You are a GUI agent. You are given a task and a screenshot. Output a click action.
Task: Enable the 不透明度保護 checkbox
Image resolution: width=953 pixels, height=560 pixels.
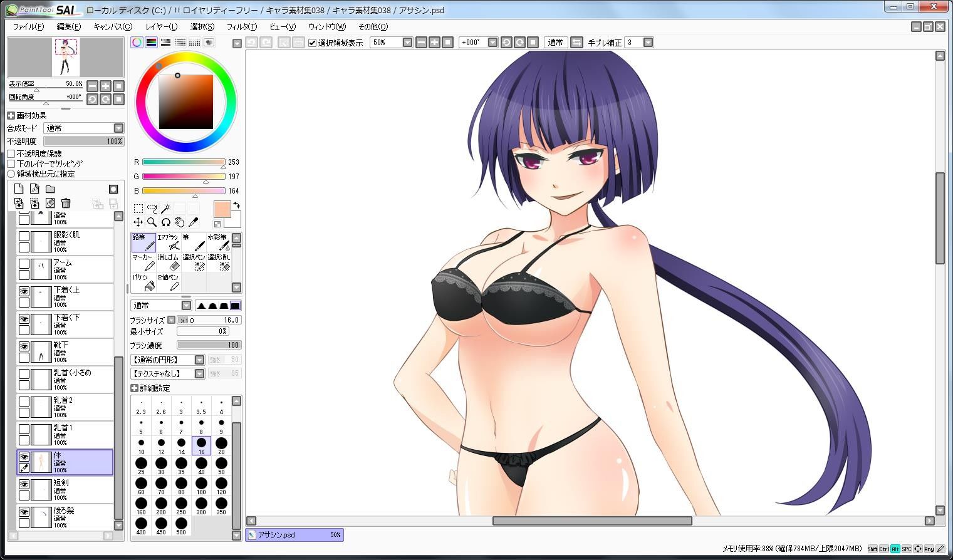click(11, 153)
